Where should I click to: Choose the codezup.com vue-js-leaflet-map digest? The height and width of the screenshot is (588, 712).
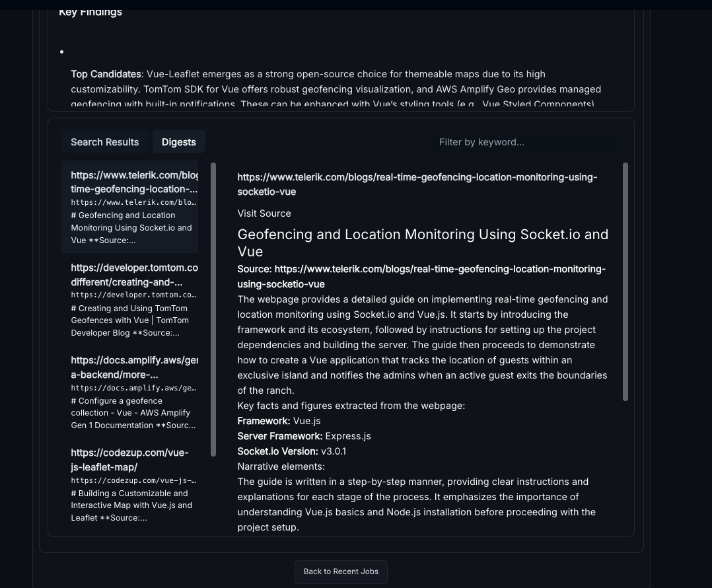click(x=130, y=460)
